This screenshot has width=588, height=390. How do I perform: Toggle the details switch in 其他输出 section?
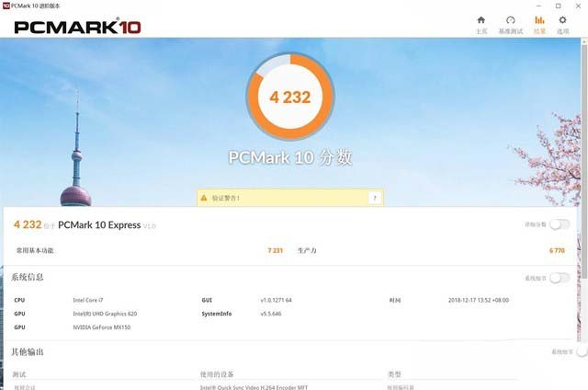582,351
